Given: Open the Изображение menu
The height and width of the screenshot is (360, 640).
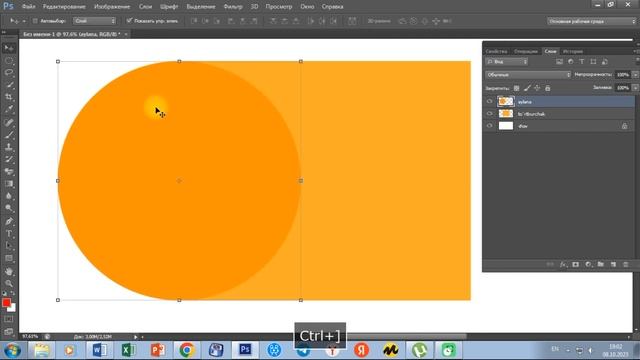Looking at the screenshot, I should [112, 7].
